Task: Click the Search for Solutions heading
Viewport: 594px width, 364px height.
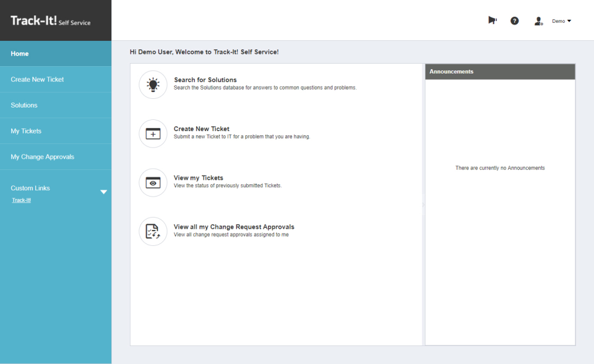Action: click(x=206, y=79)
